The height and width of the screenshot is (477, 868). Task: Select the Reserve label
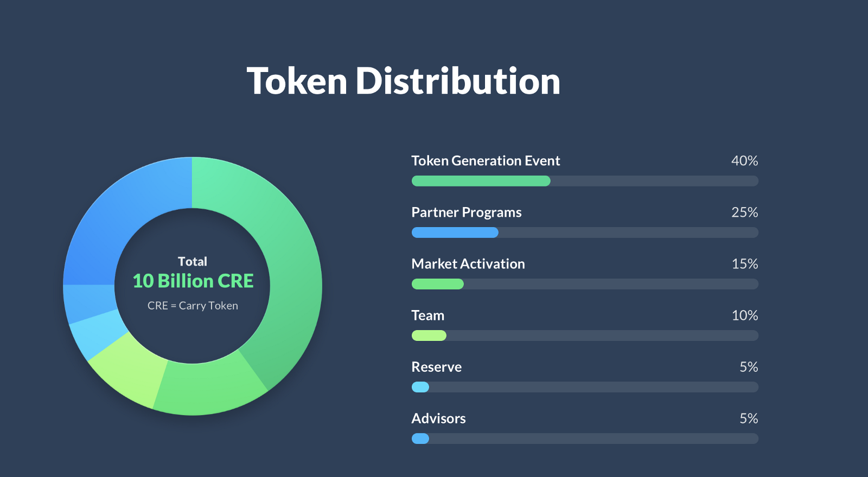[x=437, y=367]
